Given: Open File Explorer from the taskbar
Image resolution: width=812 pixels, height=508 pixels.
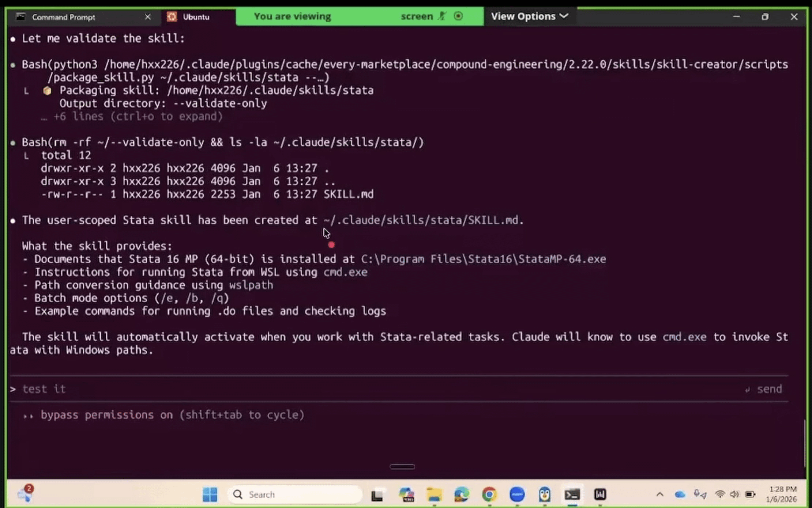Looking at the screenshot, I should pos(434,495).
